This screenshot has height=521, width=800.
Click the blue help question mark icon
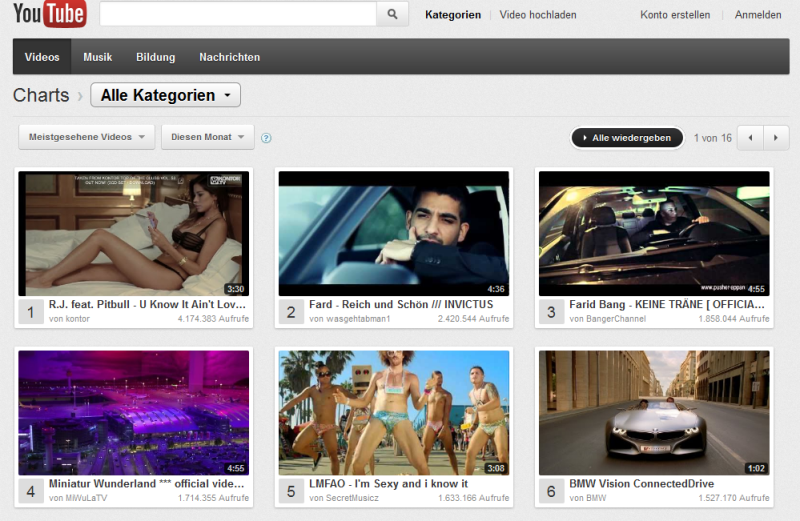click(x=266, y=138)
